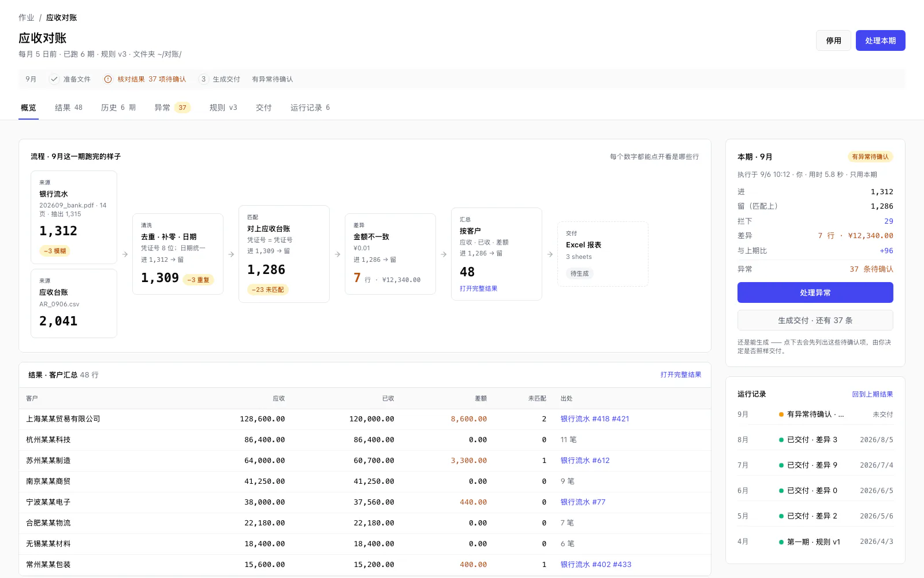Viewport: 924px width, 578px height.
Task: Click the 48 count in 汇总 card
Action: (x=467, y=272)
